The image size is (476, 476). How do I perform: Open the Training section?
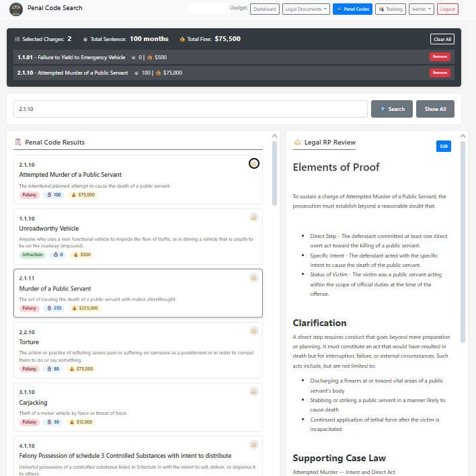391,9
